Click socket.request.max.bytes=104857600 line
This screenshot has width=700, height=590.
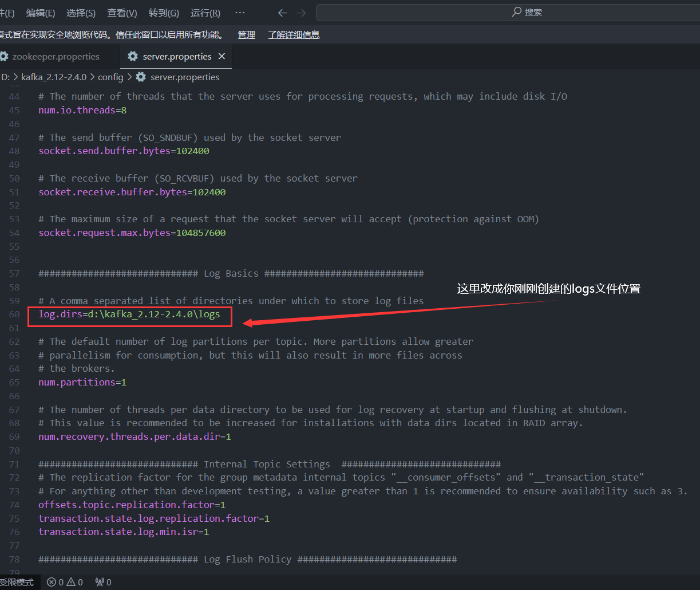(x=132, y=233)
